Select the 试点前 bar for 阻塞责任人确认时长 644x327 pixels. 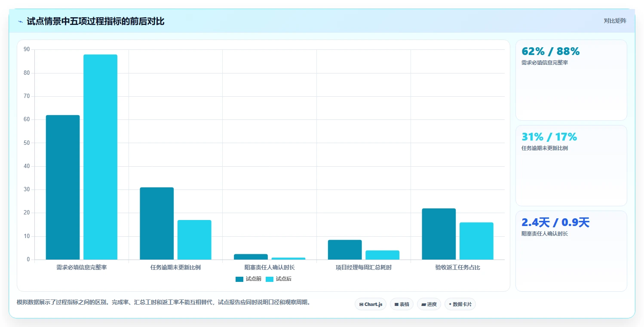[x=251, y=257]
